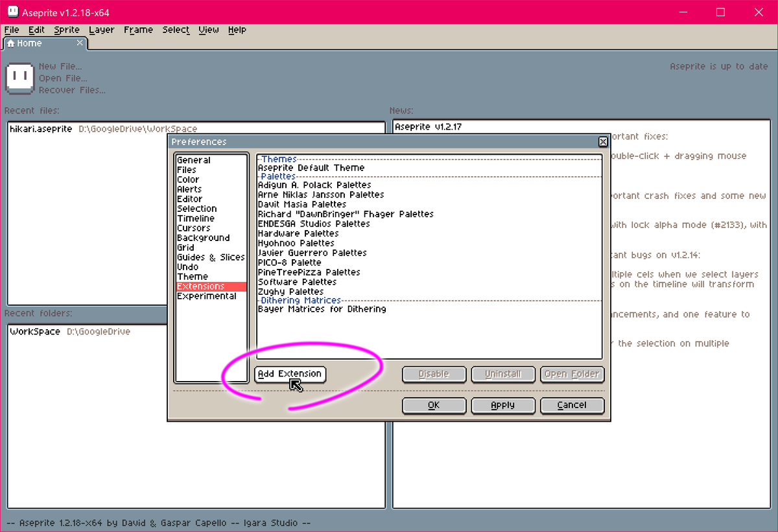The height and width of the screenshot is (532, 778).
Task: Select the Theme category in Preferences
Action: (x=192, y=276)
